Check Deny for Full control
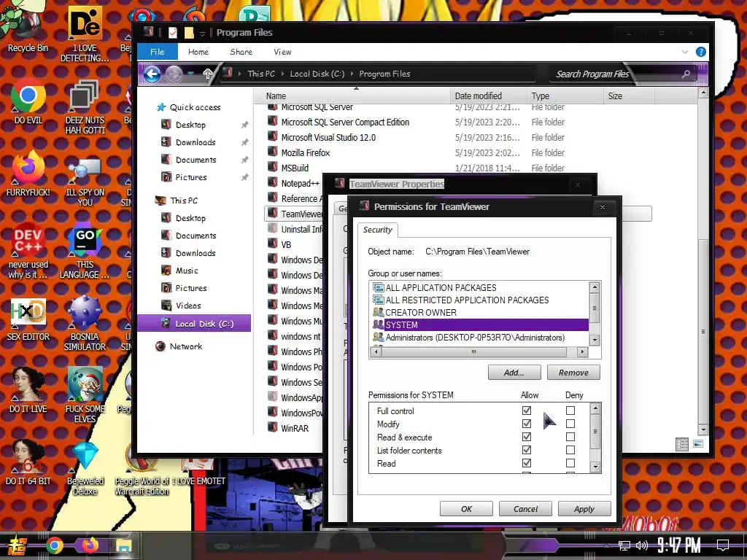Viewport: 747px width, 560px height. click(x=570, y=410)
